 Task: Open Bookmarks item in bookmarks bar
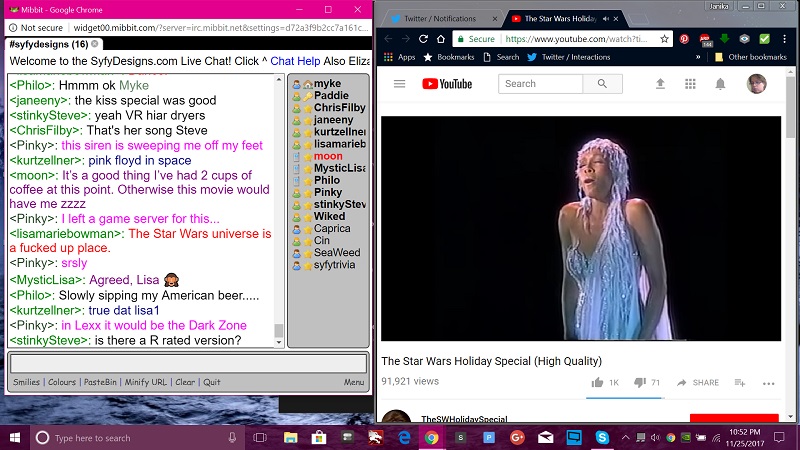449,57
